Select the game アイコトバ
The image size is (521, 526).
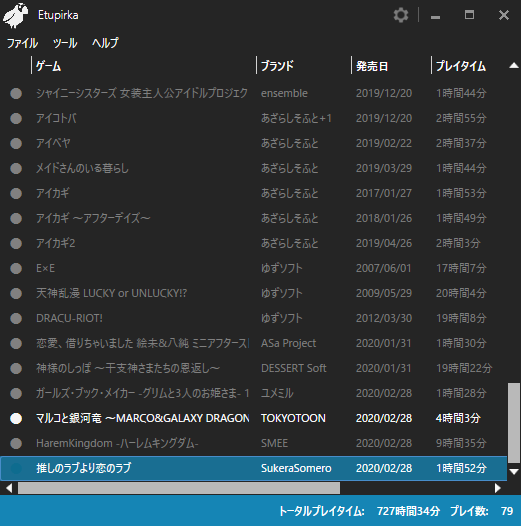click(56, 118)
